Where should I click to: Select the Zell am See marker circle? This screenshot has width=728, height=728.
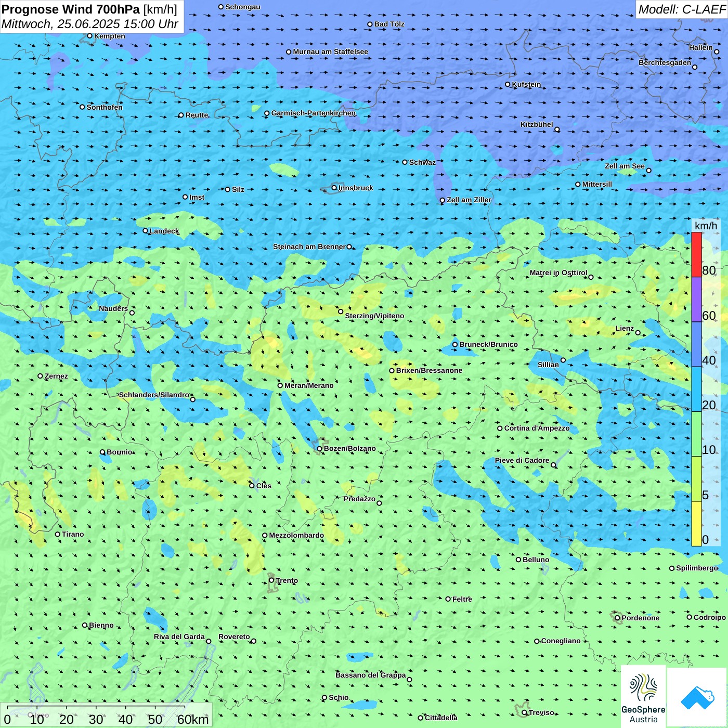[x=648, y=170]
